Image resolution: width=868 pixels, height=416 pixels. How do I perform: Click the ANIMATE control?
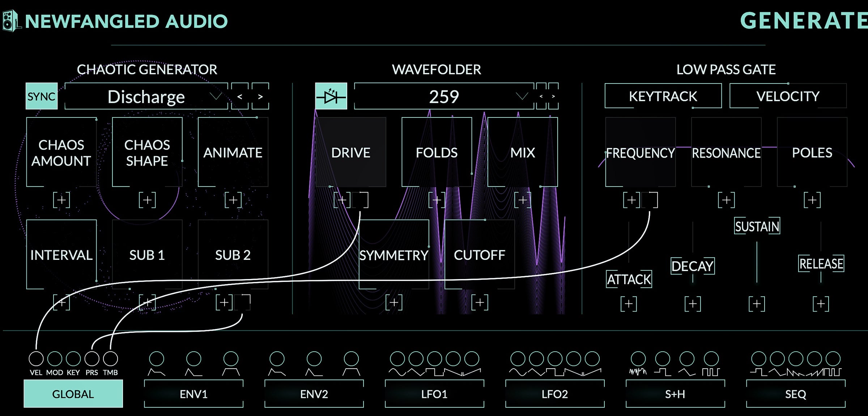(233, 152)
